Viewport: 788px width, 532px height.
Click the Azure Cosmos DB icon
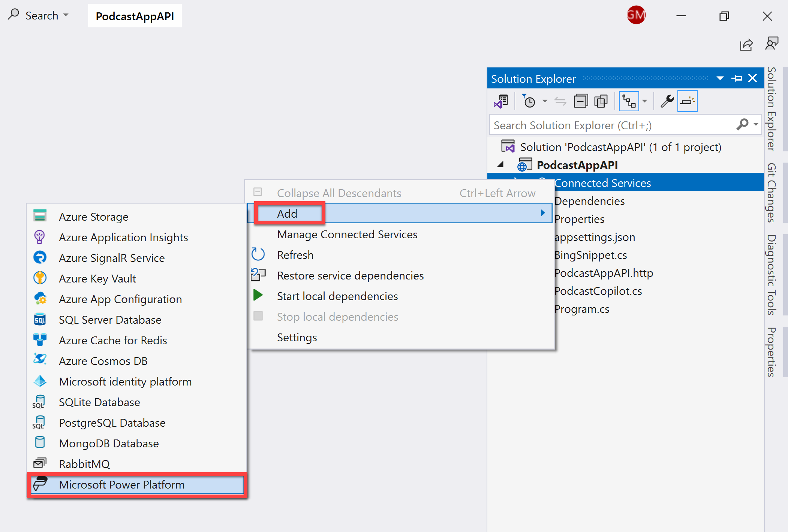click(40, 360)
